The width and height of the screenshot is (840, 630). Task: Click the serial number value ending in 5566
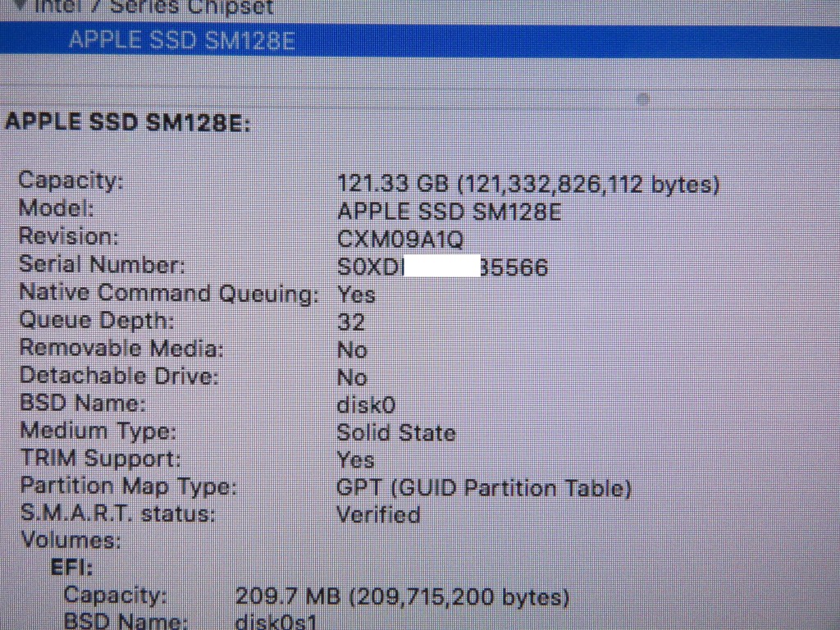(442, 267)
